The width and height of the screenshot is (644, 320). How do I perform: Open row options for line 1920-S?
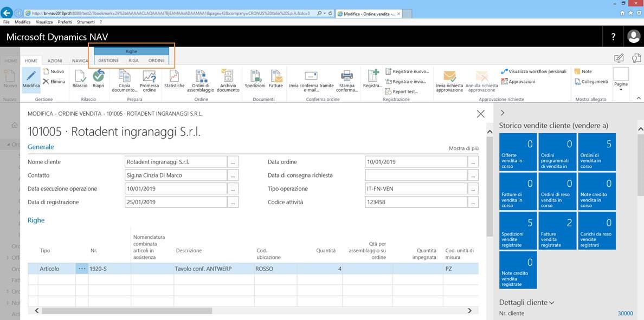[x=82, y=269]
